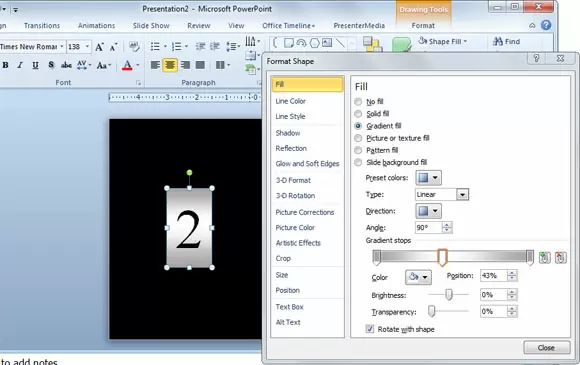Screen dimensions: 580x365
Task: Apply text shadow (S) formatting
Action: pyautogui.click(x=51, y=65)
